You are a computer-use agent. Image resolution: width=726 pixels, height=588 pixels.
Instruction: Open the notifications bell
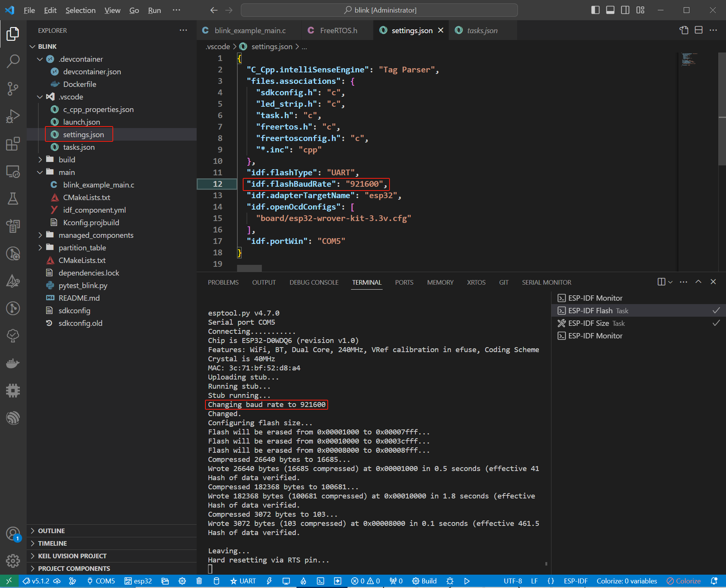(x=714, y=581)
